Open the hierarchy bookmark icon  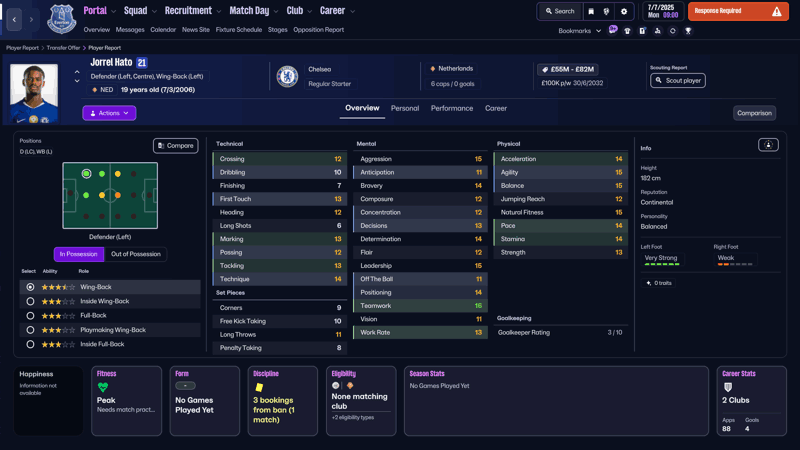point(658,31)
